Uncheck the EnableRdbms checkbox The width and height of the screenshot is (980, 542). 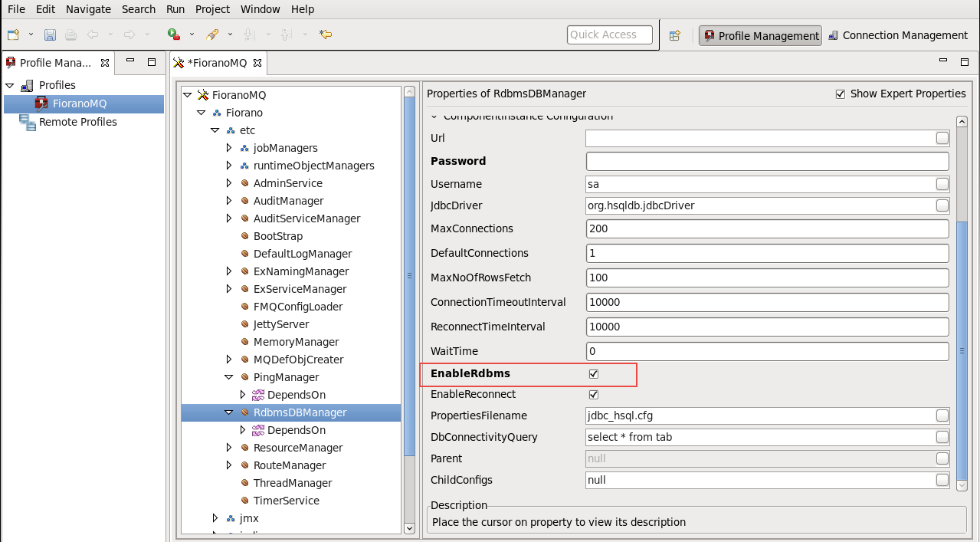[x=593, y=374]
